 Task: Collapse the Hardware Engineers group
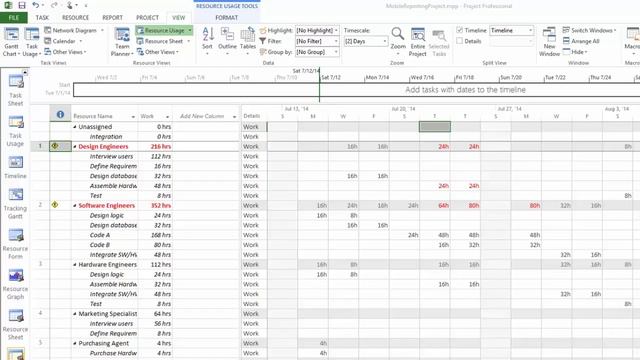[x=75, y=264]
